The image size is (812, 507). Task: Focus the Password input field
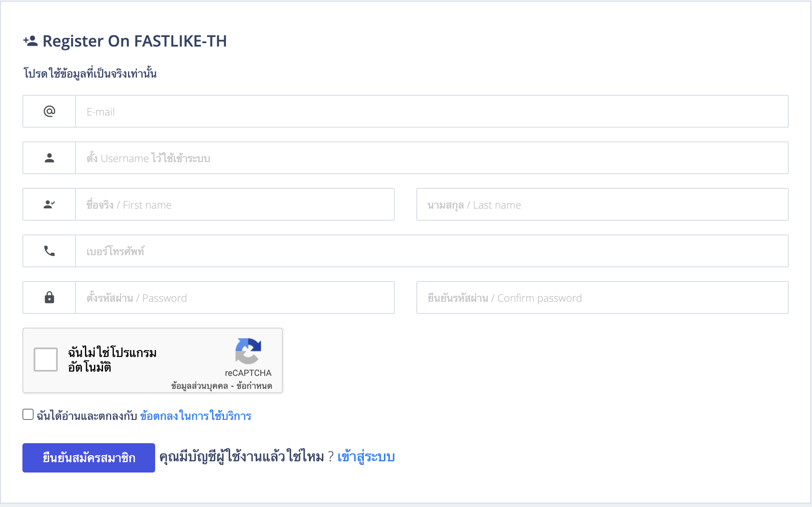(x=235, y=297)
